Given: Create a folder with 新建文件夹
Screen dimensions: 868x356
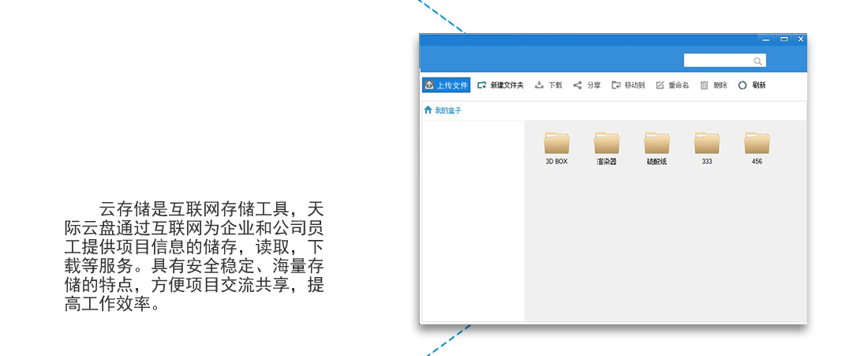Looking at the screenshot, I should click(500, 85).
